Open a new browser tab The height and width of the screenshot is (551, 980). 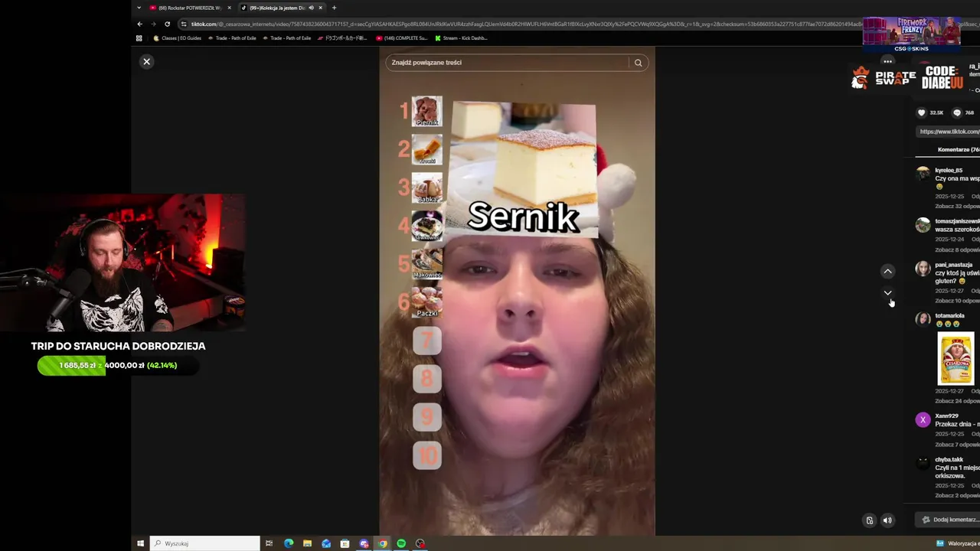click(x=334, y=8)
